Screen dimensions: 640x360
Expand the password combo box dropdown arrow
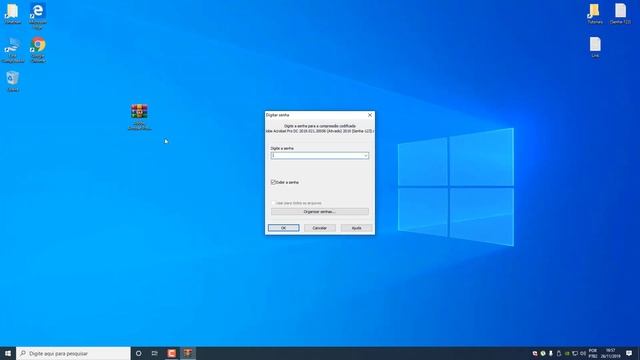[x=365, y=156]
